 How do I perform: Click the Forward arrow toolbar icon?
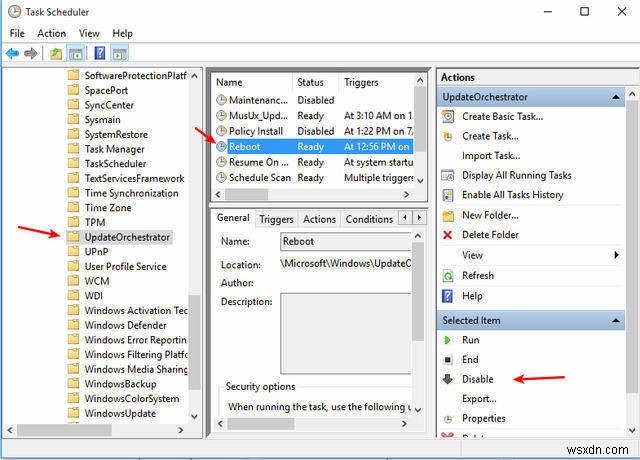click(31, 53)
